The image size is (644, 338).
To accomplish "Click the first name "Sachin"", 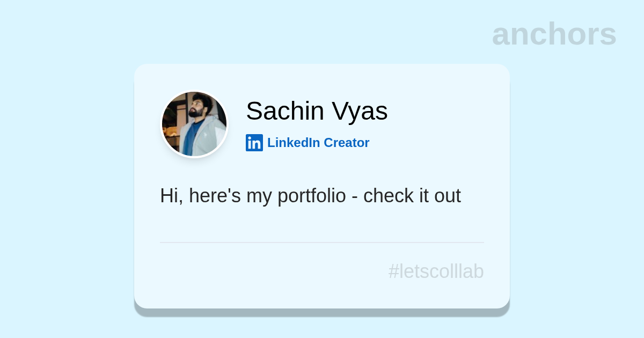I will (285, 111).
